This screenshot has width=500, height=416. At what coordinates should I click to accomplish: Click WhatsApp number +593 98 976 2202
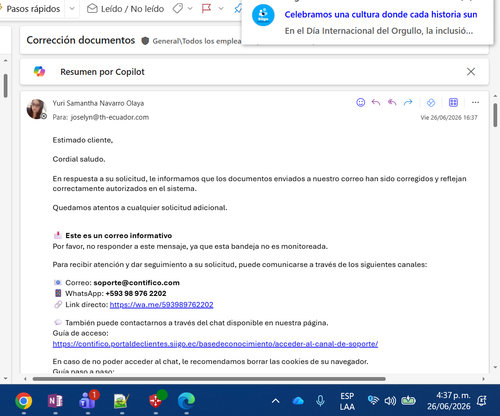[136, 293]
